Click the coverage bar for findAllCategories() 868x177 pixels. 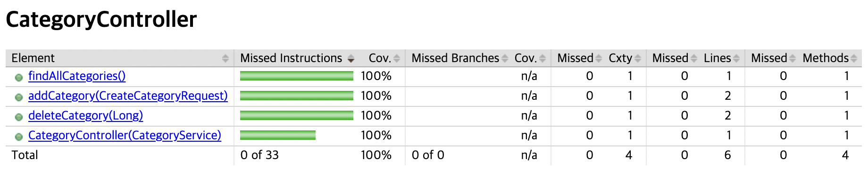[297, 76]
